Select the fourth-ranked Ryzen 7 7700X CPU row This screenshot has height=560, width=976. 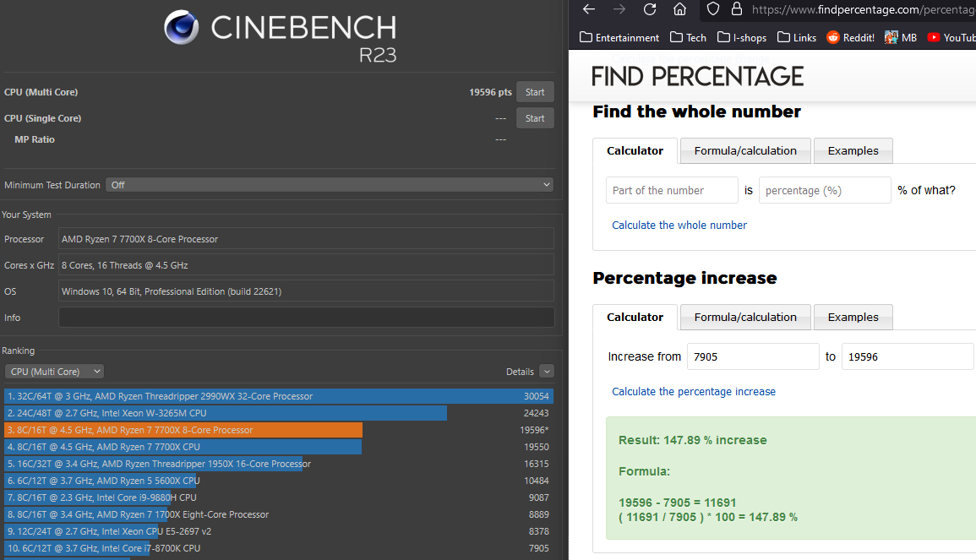pos(278,447)
